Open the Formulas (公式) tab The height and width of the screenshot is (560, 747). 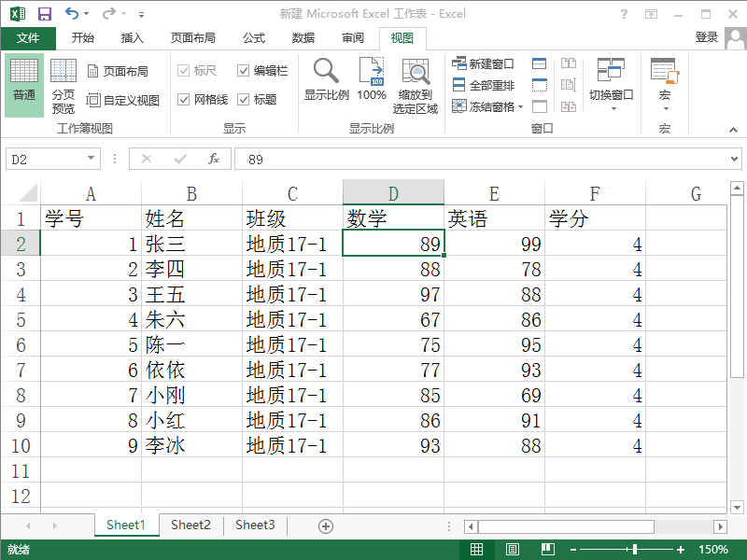(x=254, y=38)
